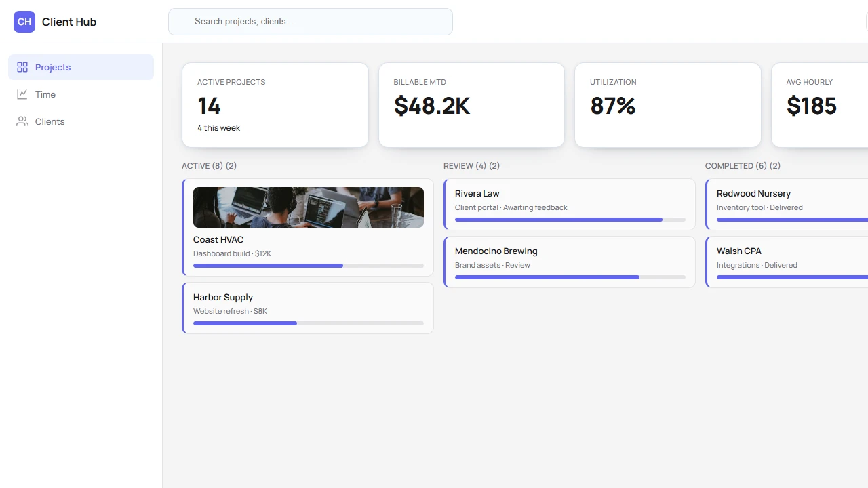Click the Walsh CPA progress bar
This screenshot has width=868, height=488.
792,277
